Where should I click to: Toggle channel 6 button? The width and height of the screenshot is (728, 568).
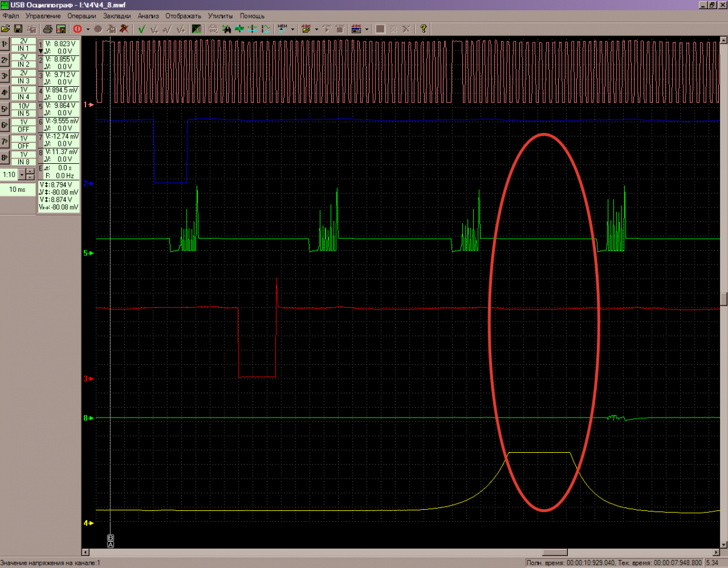tap(4, 126)
